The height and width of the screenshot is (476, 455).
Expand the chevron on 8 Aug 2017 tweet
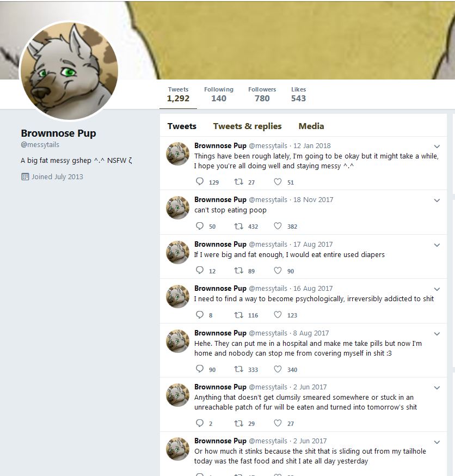[x=437, y=334]
